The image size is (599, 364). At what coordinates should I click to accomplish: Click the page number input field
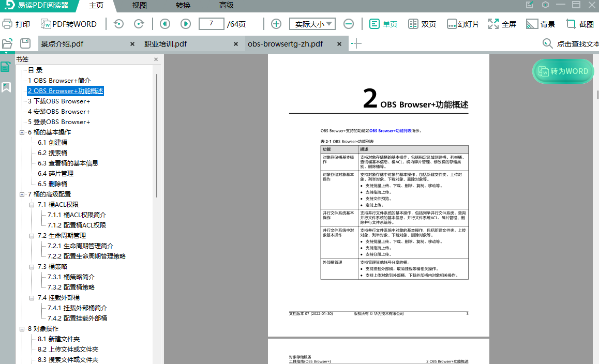click(x=211, y=24)
